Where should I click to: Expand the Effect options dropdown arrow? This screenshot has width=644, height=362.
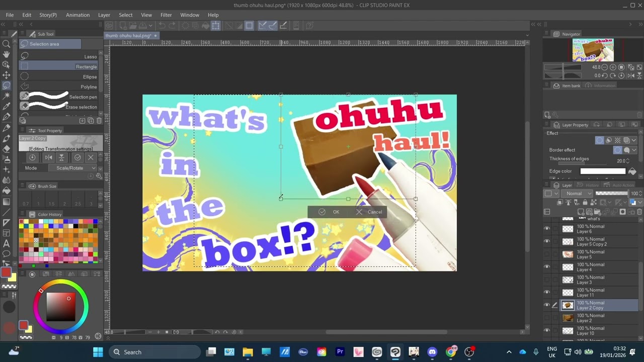634,140
